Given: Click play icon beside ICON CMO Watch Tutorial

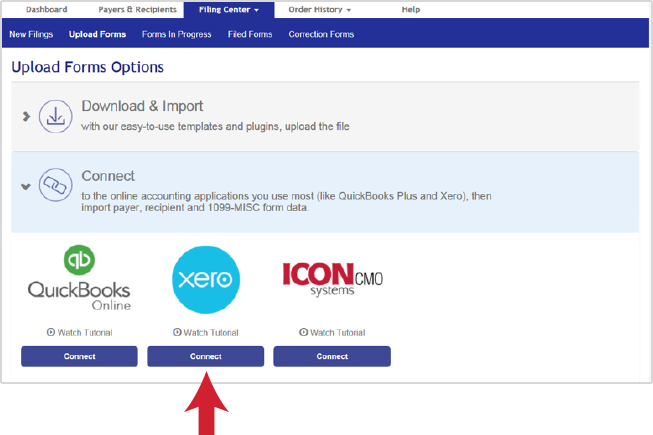Looking at the screenshot, I should [303, 332].
